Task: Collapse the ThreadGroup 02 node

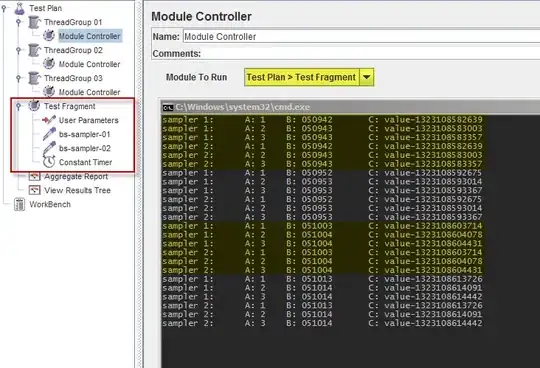Action: 19,51
